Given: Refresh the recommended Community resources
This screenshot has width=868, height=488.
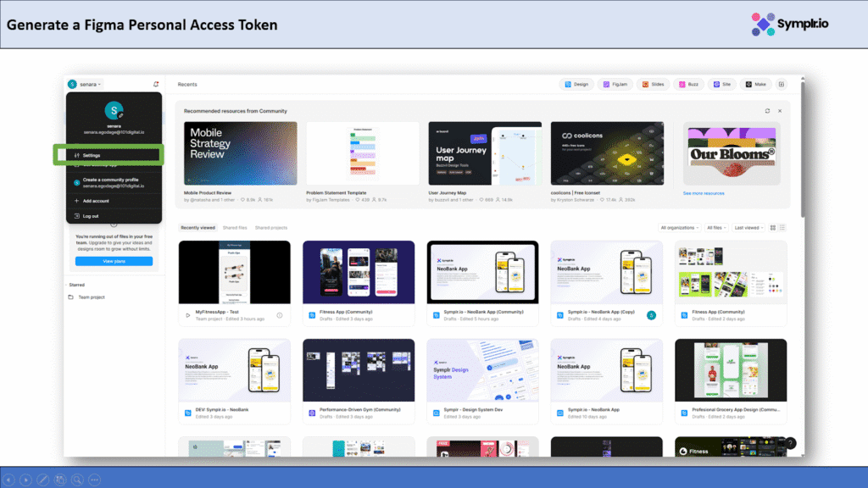Looking at the screenshot, I should pyautogui.click(x=767, y=111).
